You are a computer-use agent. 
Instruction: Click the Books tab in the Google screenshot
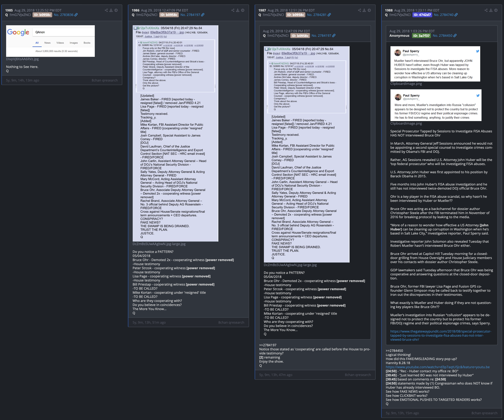pyautogui.click(x=87, y=43)
